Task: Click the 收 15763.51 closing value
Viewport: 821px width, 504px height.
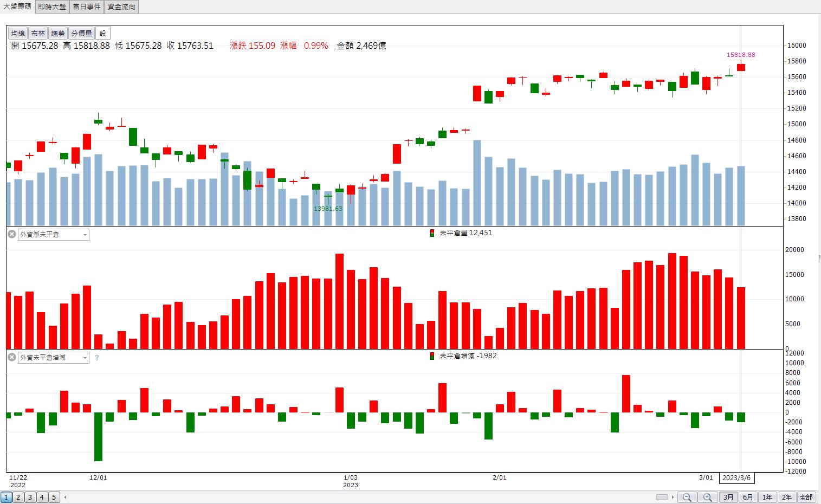Action: point(190,46)
